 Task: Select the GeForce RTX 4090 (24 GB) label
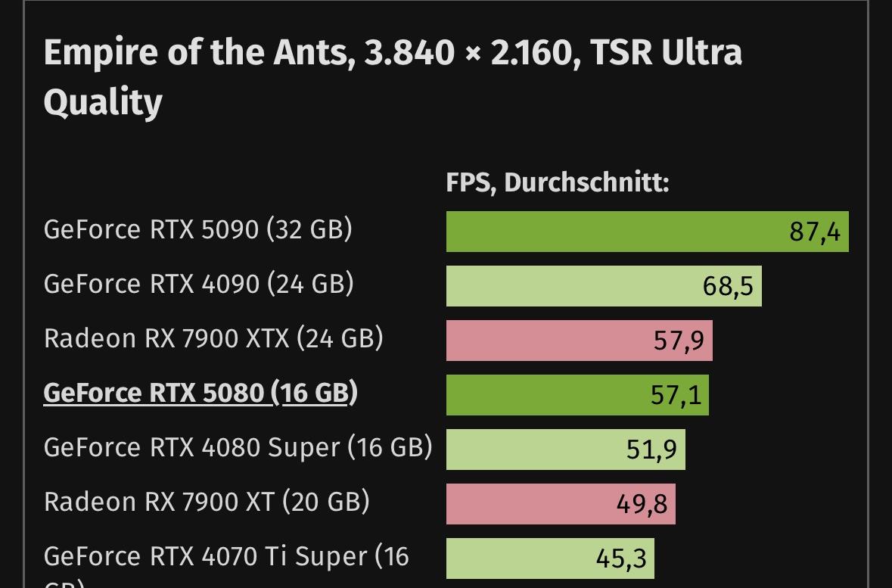[199, 284]
